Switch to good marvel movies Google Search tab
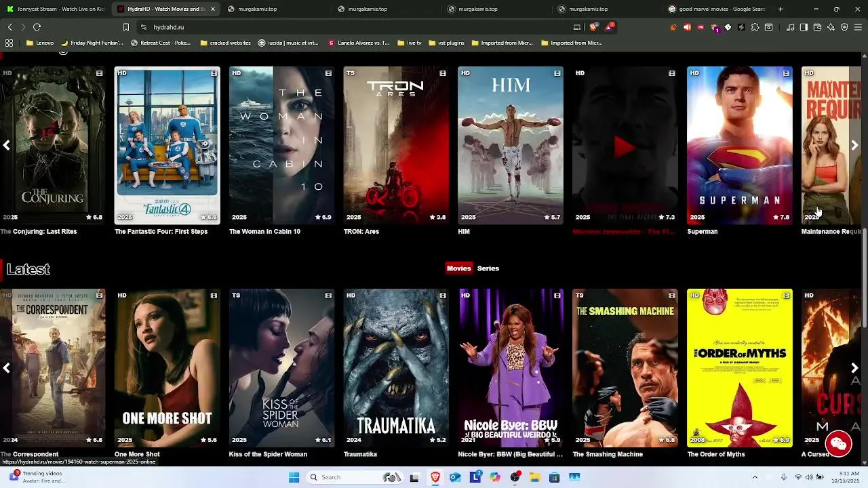Screen dimensions: 868x488 (717, 9)
